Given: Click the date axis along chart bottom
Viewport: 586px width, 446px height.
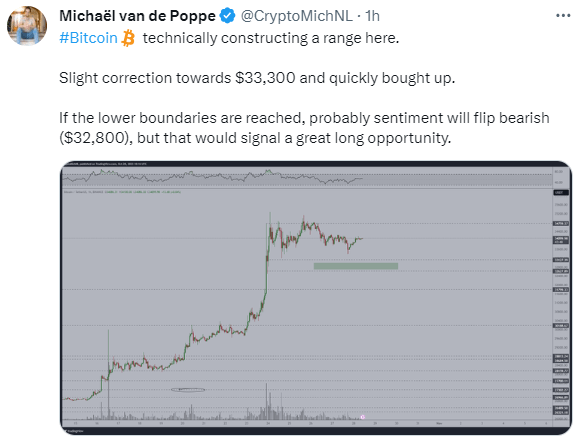Looking at the screenshot, I should click(306, 423).
